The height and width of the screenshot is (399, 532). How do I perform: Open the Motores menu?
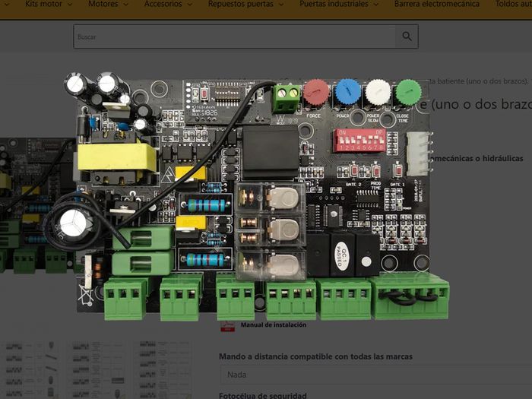tap(108, 4)
